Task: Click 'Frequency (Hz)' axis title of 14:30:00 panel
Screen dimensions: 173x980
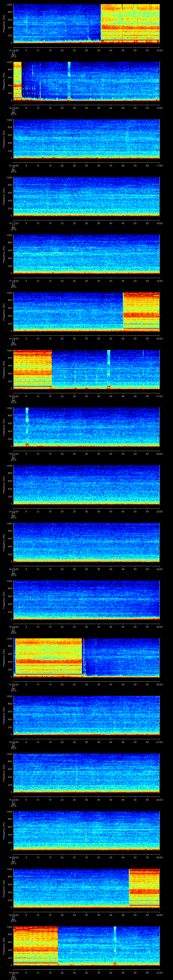Action: coord(4,946)
